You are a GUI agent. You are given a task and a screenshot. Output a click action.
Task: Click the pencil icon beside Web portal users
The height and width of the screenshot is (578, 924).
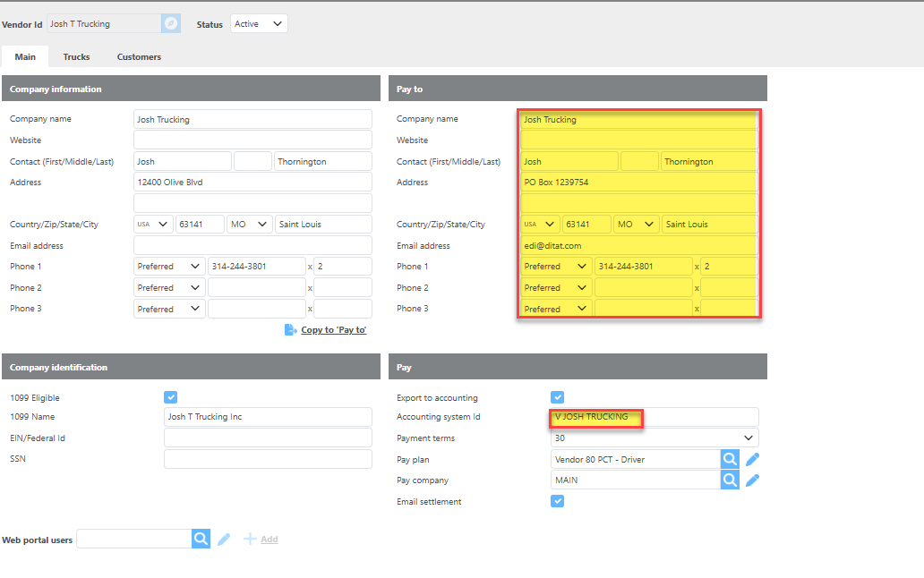(224, 539)
